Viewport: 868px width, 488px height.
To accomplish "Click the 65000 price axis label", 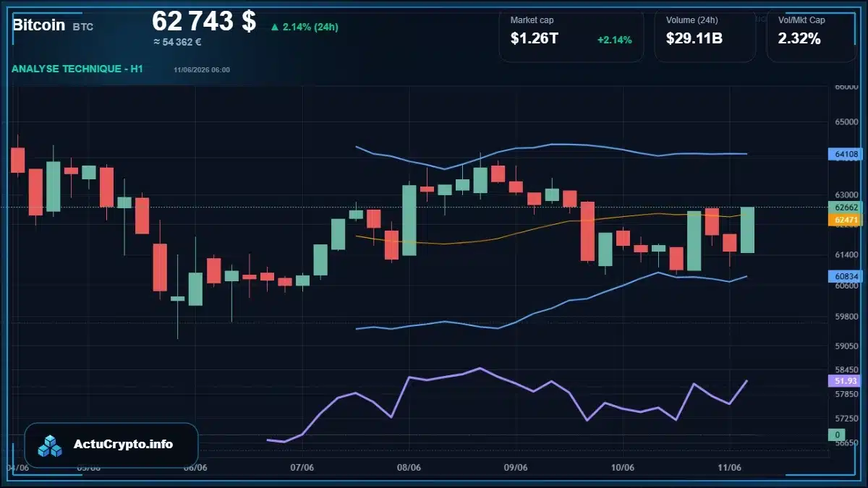I will point(846,121).
